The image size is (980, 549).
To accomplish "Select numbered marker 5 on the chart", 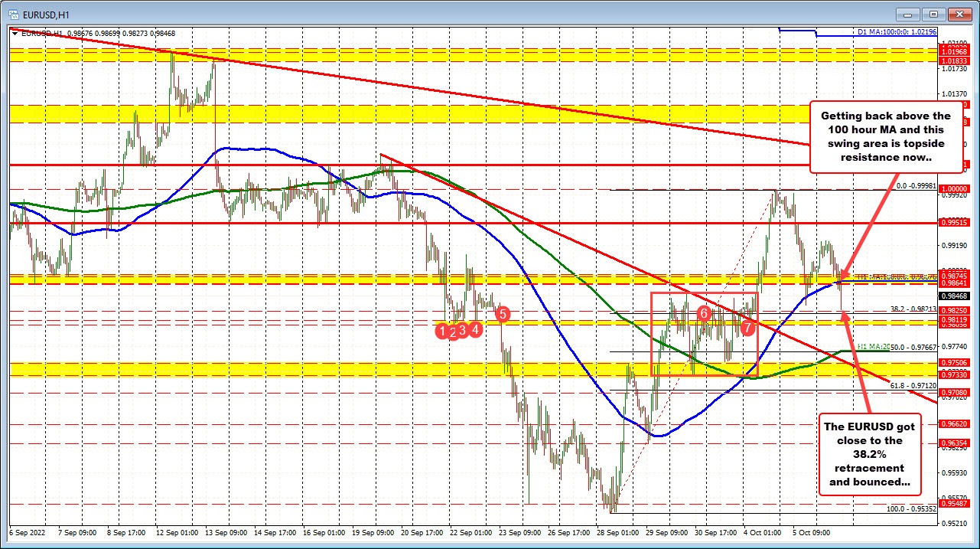I will pyautogui.click(x=502, y=313).
